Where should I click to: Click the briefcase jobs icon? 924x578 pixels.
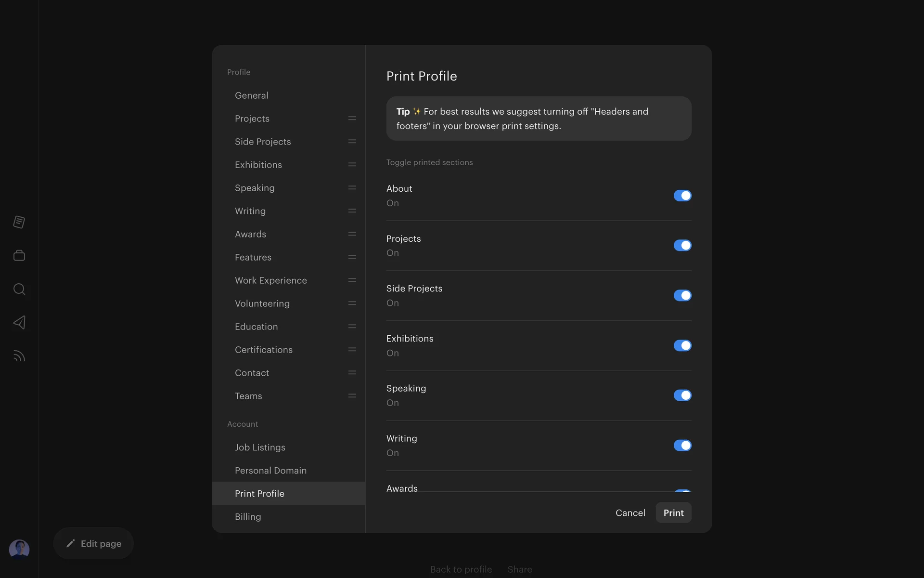[19, 255]
